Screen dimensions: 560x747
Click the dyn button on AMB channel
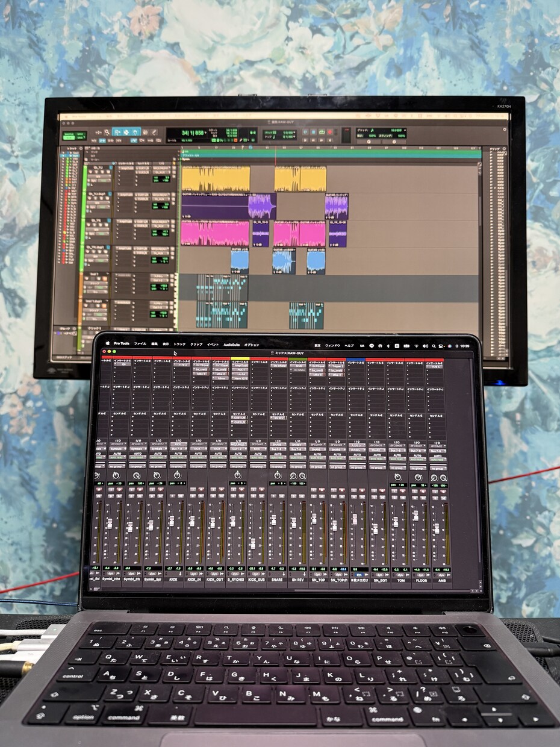440,575
